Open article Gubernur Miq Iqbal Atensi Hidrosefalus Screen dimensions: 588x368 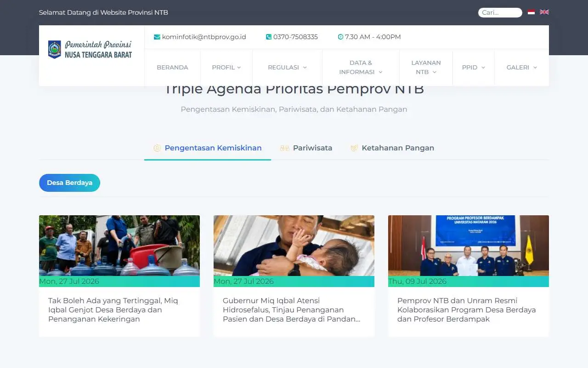pos(291,310)
